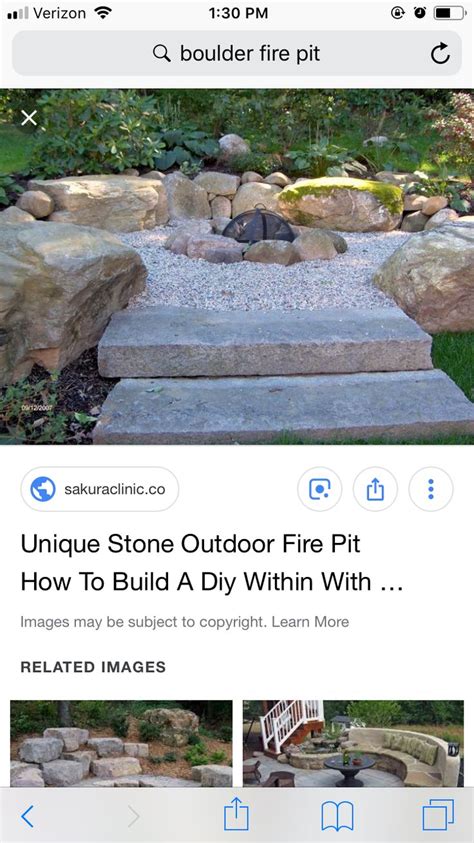This screenshot has width=474, height=843.
Task: Reload the page with the refresh icon
Action: point(440,53)
